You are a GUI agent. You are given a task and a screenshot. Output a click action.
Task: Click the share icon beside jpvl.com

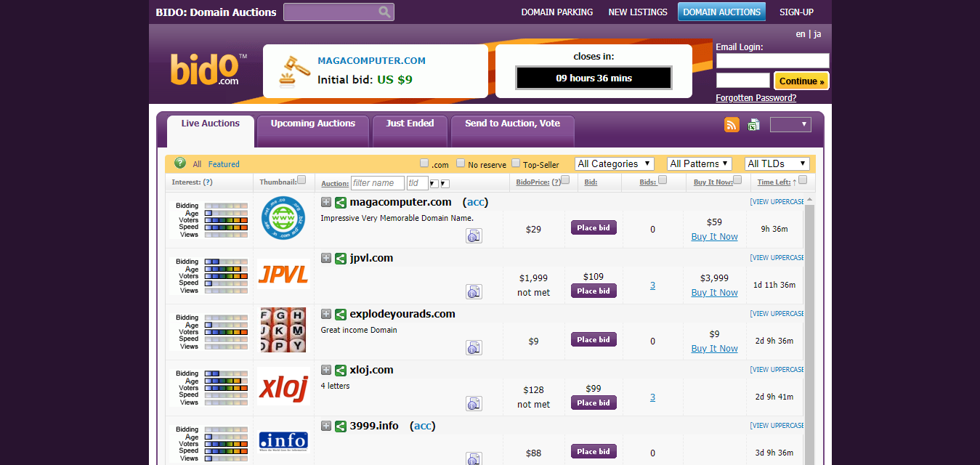tap(341, 258)
